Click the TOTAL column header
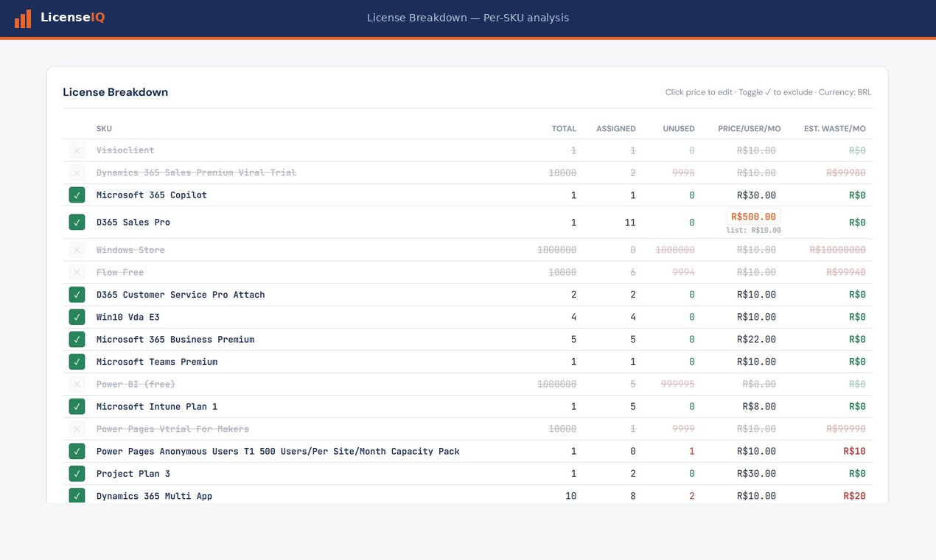Image resolution: width=936 pixels, height=560 pixels. point(564,128)
